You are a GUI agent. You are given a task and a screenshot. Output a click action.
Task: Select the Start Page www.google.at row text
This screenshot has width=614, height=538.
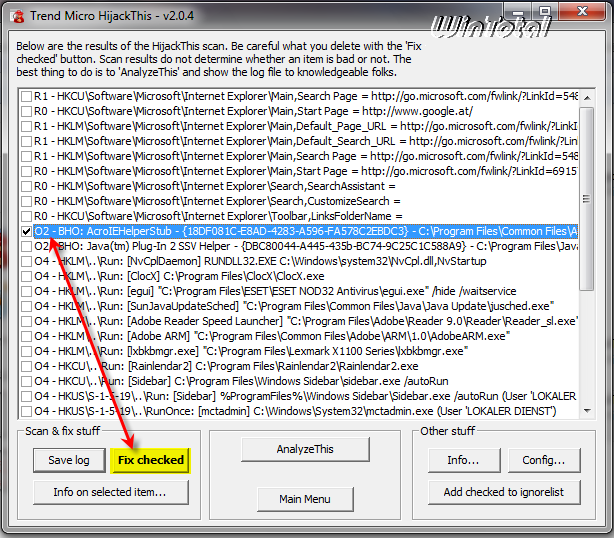pos(253,111)
